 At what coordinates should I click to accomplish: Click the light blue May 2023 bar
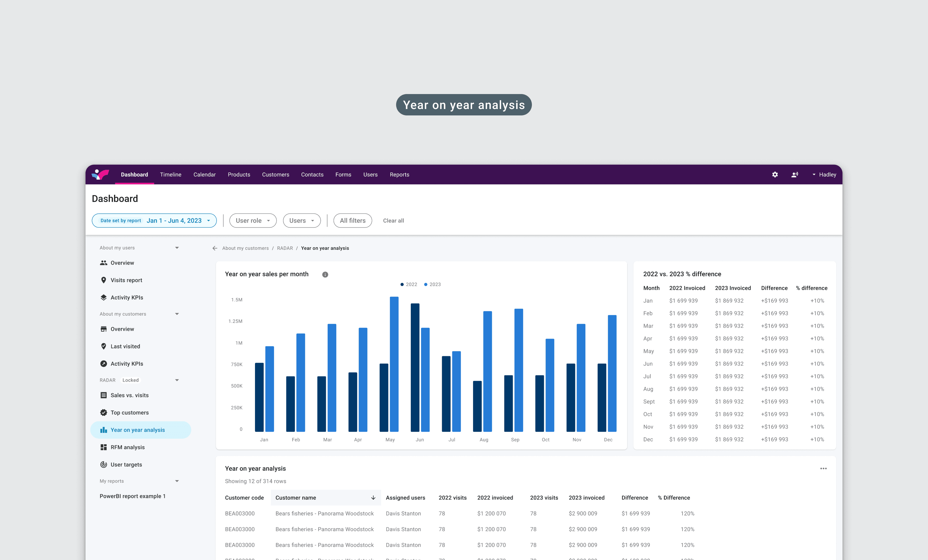[394, 364]
